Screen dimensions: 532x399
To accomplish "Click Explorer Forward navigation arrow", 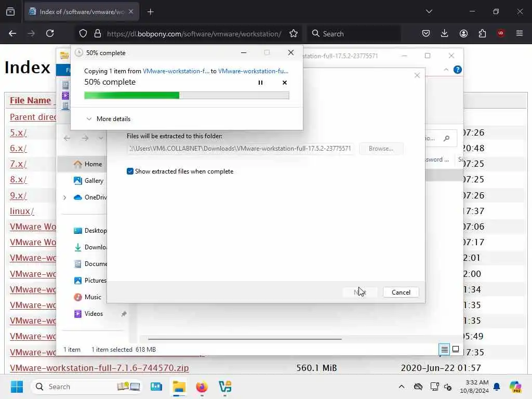I will (x=85, y=138).
